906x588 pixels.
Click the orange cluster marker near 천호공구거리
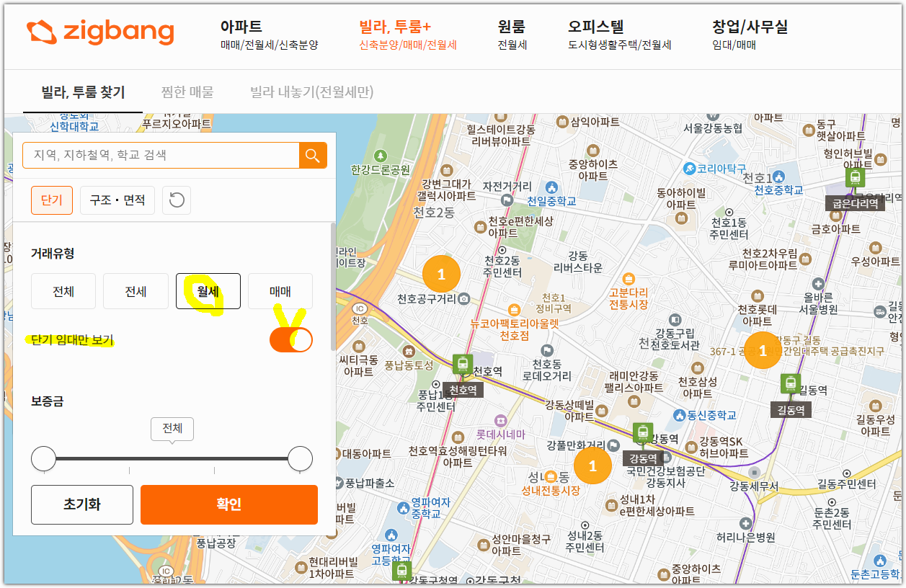(x=441, y=274)
